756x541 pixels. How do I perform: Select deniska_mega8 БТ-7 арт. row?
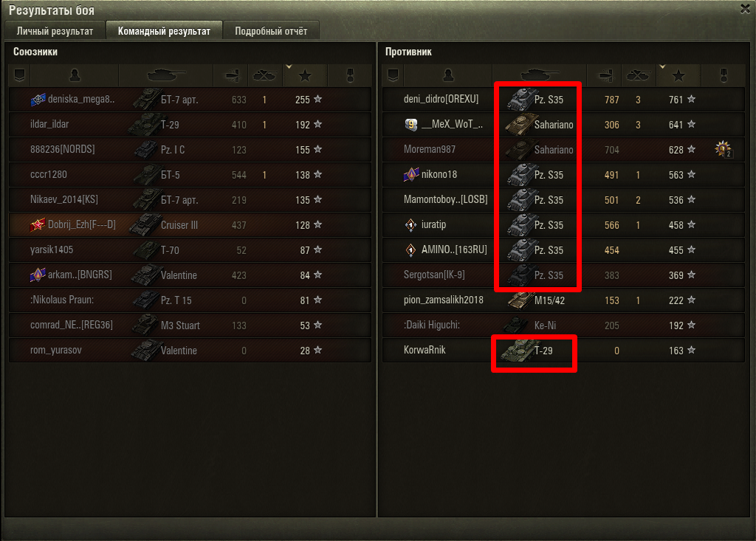pos(190,100)
